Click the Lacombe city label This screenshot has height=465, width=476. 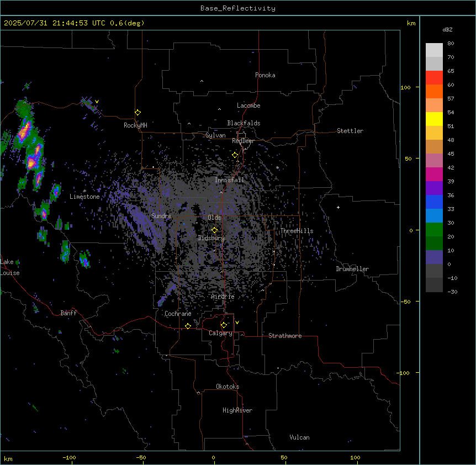[248, 105]
